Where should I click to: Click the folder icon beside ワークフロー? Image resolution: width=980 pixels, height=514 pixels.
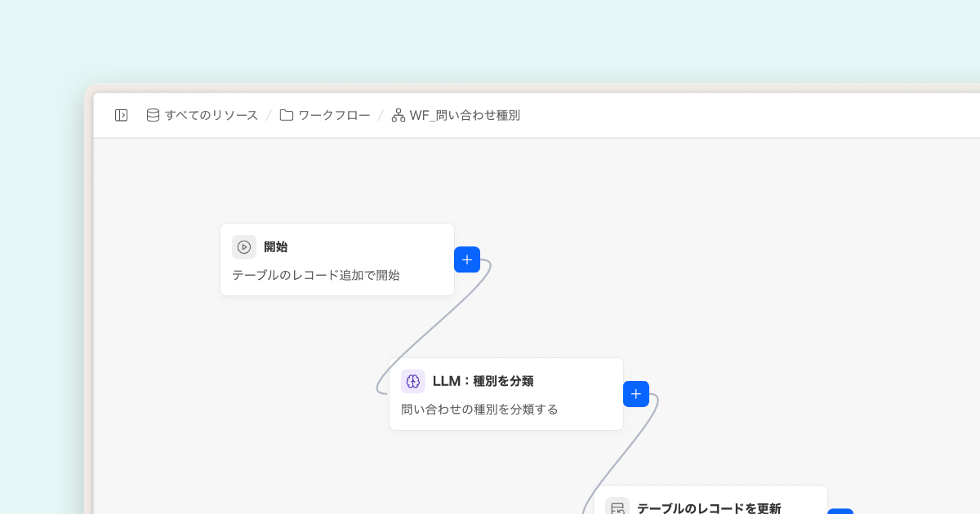point(287,115)
